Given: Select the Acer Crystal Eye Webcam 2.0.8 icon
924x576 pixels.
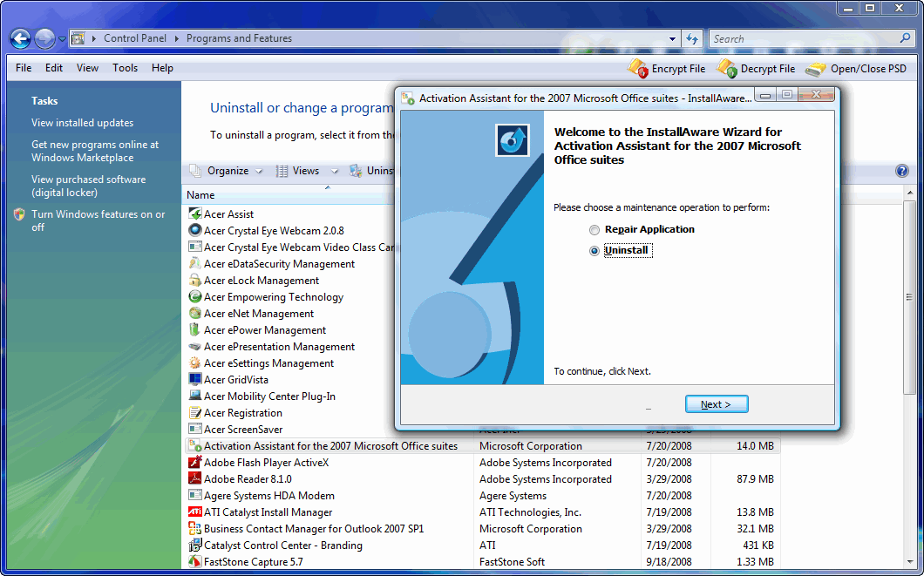Looking at the screenshot, I should pyautogui.click(x=195, y=230).
